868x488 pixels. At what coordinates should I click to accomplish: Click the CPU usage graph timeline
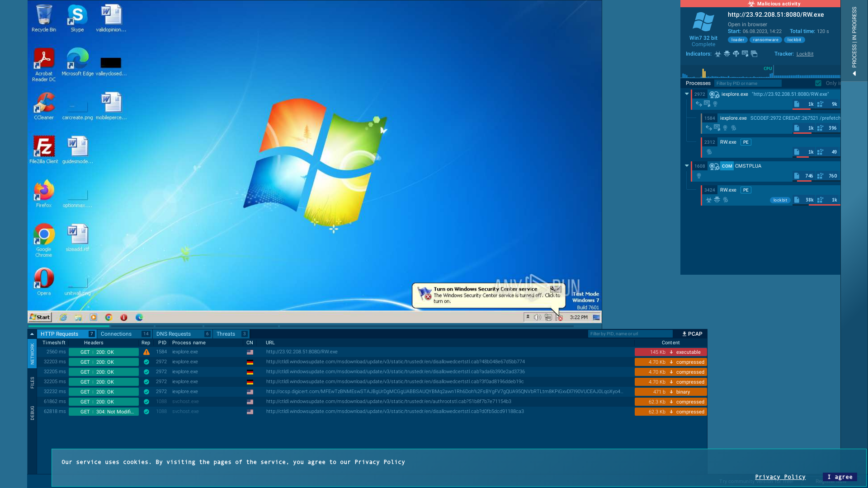coord(760,72)
